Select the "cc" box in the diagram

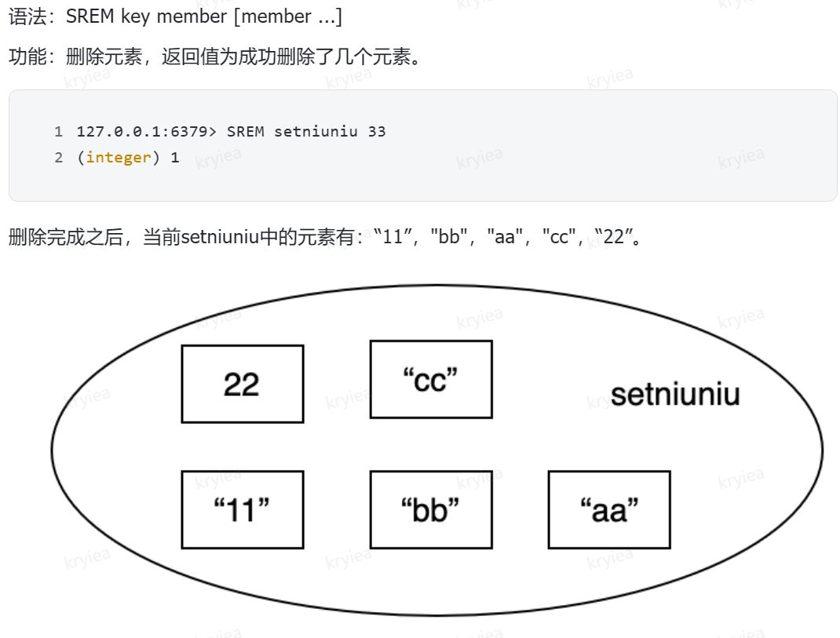pyautogui.click(x=430, y=379)
